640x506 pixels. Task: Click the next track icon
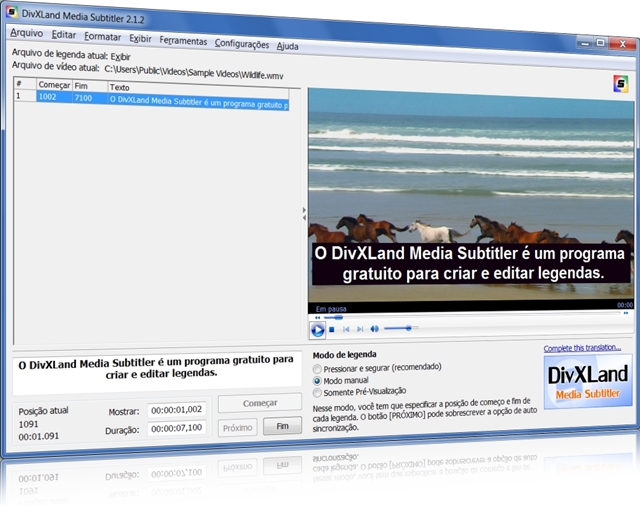(x=360, y=329)
